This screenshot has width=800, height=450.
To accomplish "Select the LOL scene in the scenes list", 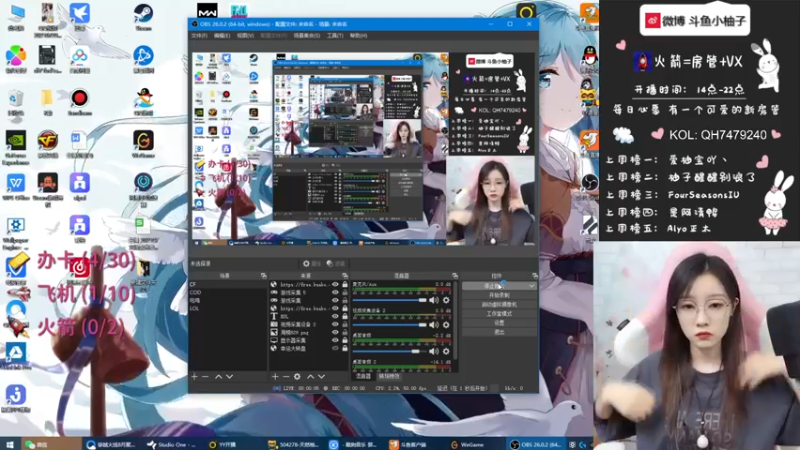I will point(228,309).
